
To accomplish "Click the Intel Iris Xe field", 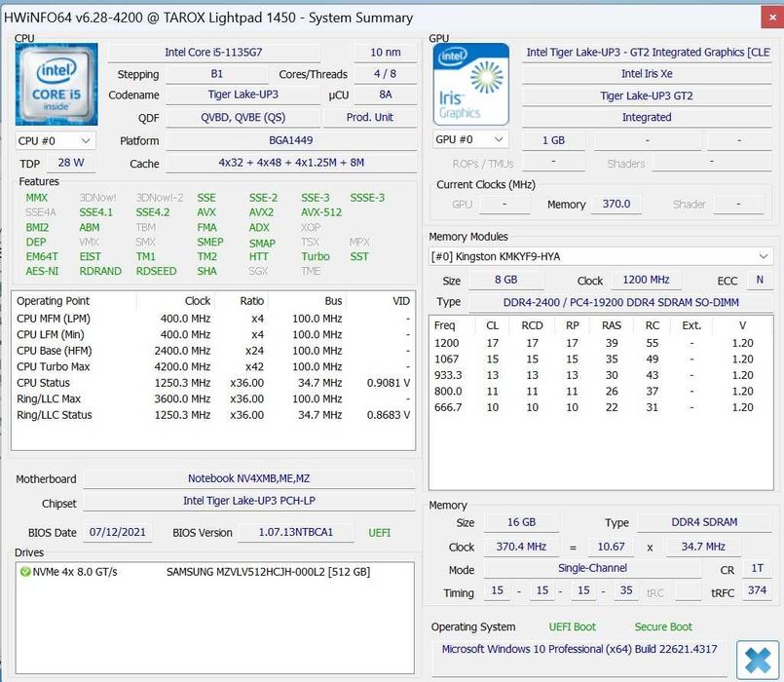I will (648, 74).
